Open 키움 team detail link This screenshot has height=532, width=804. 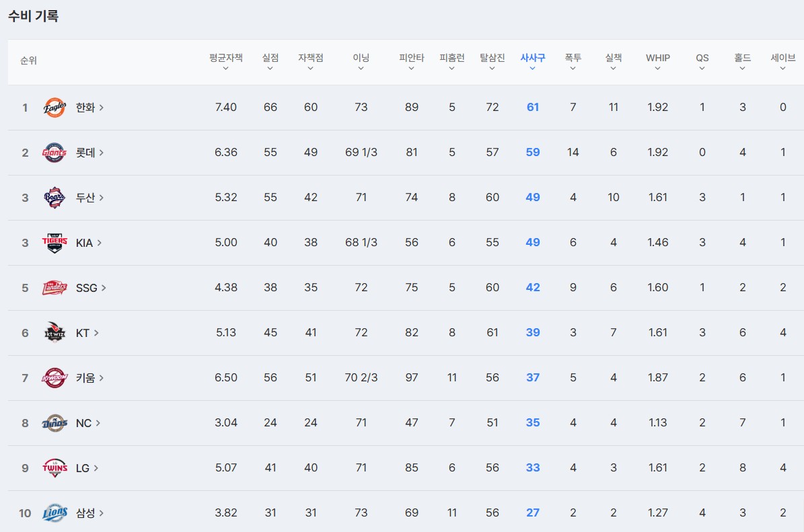tap(89, 378)
